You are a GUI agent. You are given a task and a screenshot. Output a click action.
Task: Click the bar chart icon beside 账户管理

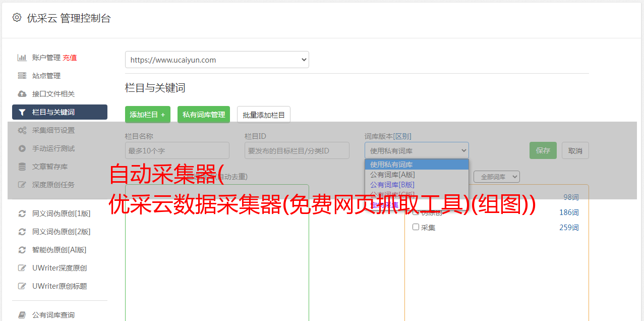tap(22, 58)
